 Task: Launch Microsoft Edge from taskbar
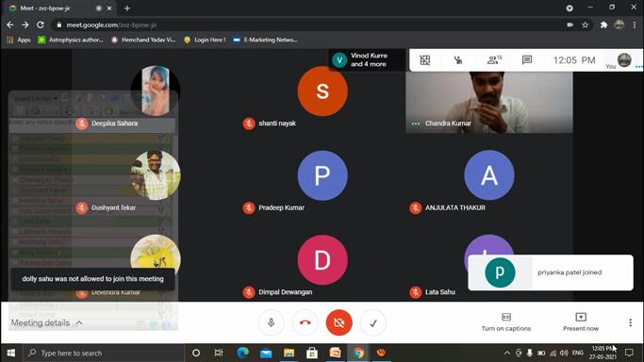click(242, 353)
